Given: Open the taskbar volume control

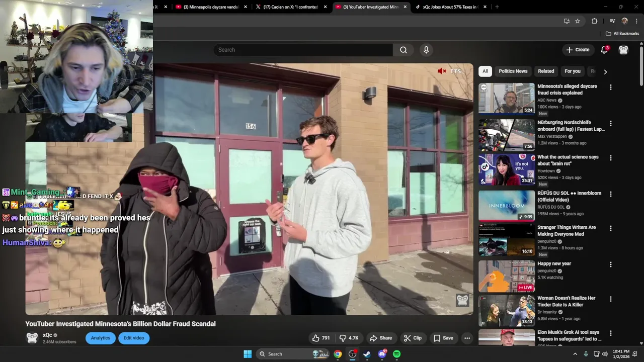Looking at the screenshot, I should [604, 354].
